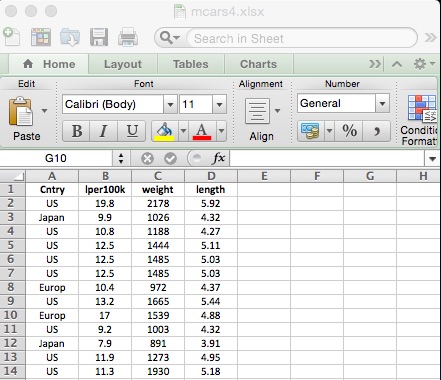Select cell containing 7.9
This screenshot has width=441, height=380.
tap(105, 343)
